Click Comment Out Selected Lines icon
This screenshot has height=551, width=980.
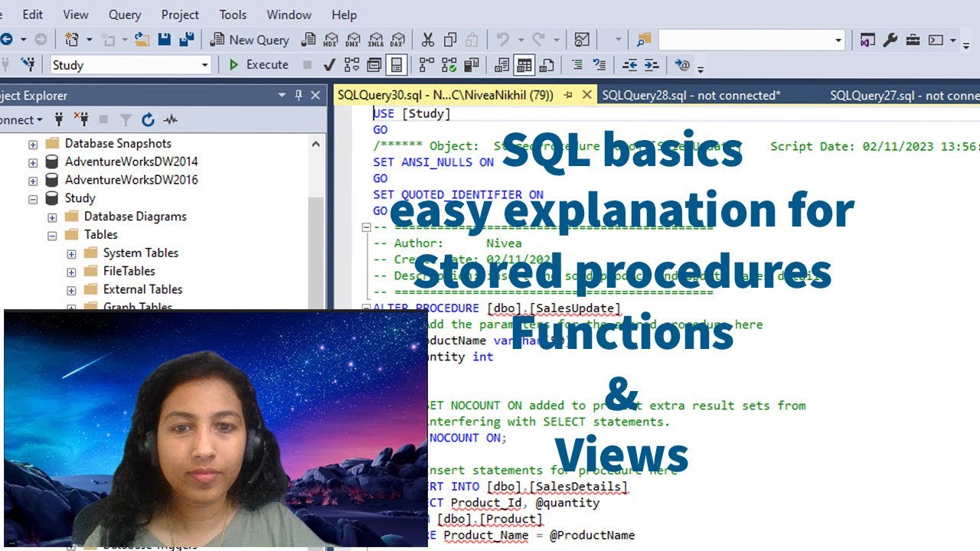pyautogui.click(x=577, y=65)
